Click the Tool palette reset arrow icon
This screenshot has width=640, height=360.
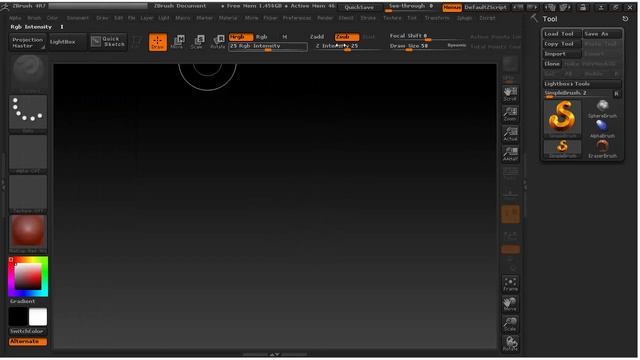(x=625, y=19)
